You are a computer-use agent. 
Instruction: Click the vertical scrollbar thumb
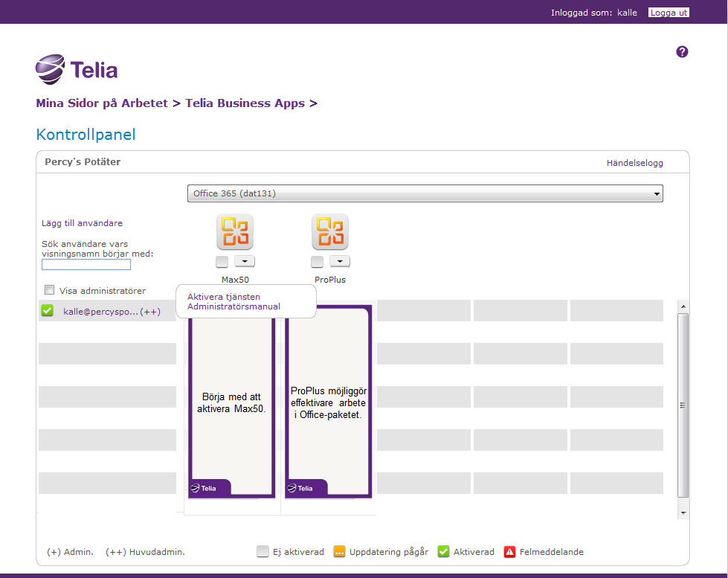[x=683, y=405]
